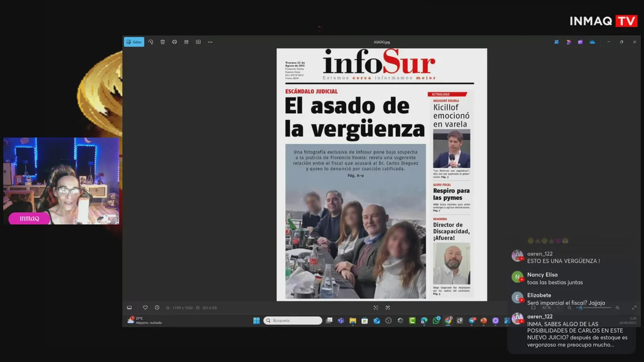Screen dimensions: 644x362
Task: Open OneDrive cloud icon in Photos title bar
Action: [x=592, y=42]
